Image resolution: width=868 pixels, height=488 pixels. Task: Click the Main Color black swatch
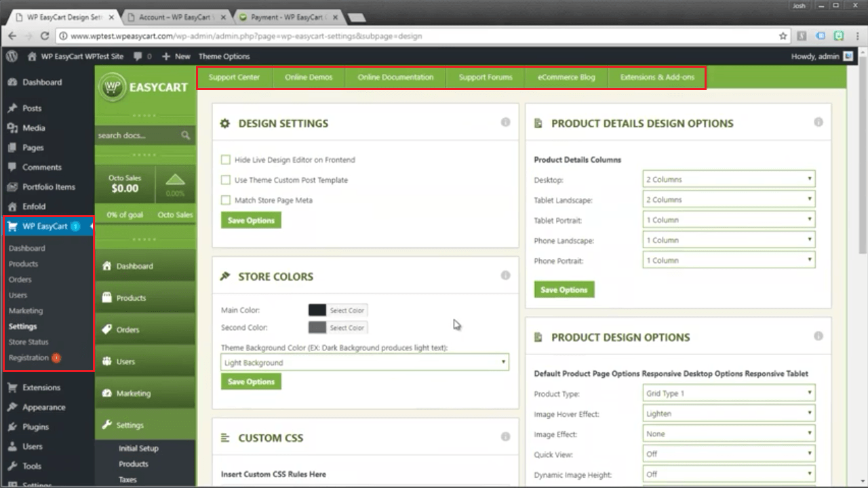point(317,310)
